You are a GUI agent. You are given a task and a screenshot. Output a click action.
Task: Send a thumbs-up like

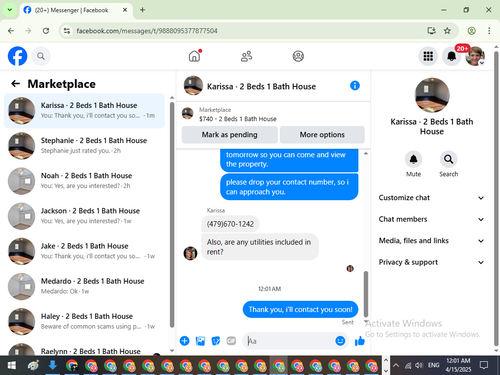(360, 341)
